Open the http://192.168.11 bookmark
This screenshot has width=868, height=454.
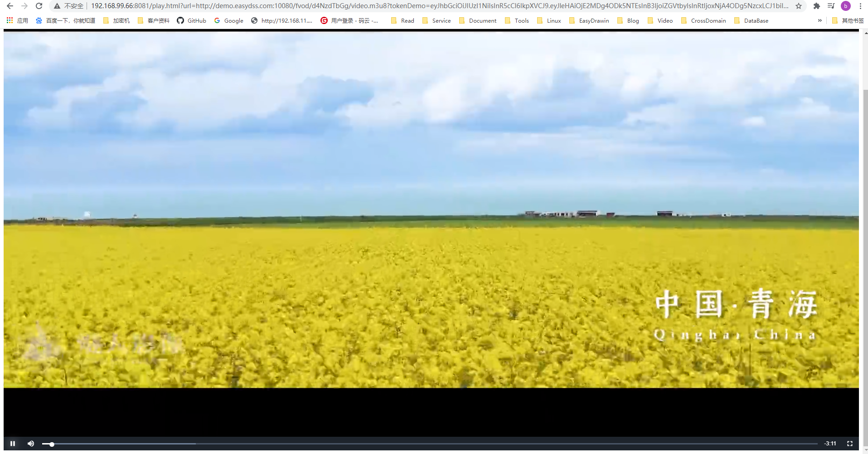(281, 20)
